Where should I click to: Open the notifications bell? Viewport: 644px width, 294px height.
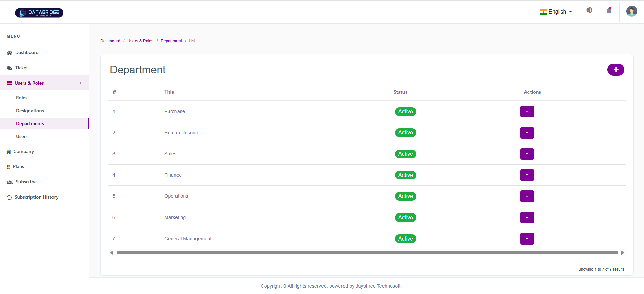pos(609,10)
